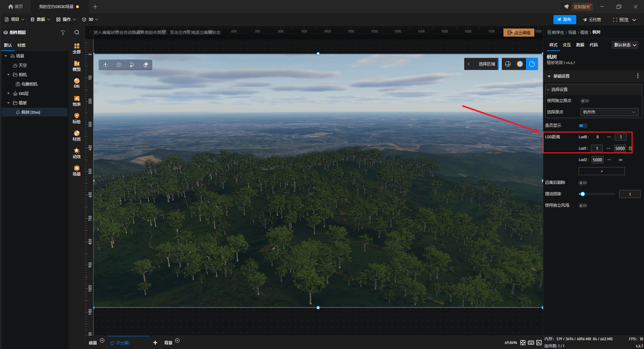Click the 退出编辑 button
Viewport: 644px width, 349px height.
(x=519, y=33)
